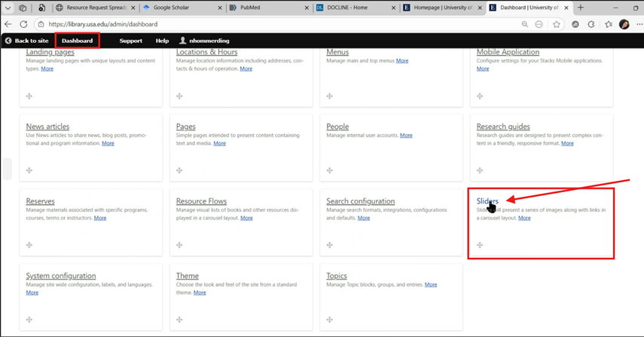Click the move handle on Reserves card
The width and height of the screenshot is (644, 337).
tap(29, 244)
